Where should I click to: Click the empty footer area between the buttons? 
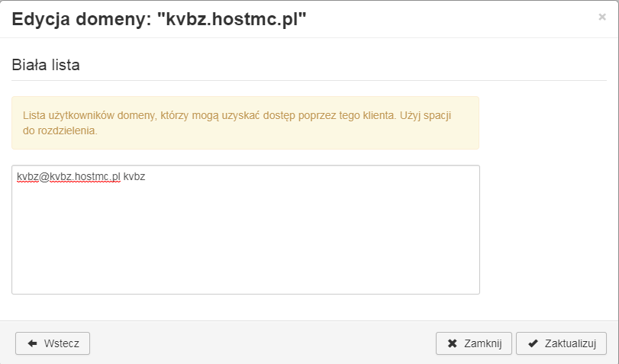click(260, 343)
